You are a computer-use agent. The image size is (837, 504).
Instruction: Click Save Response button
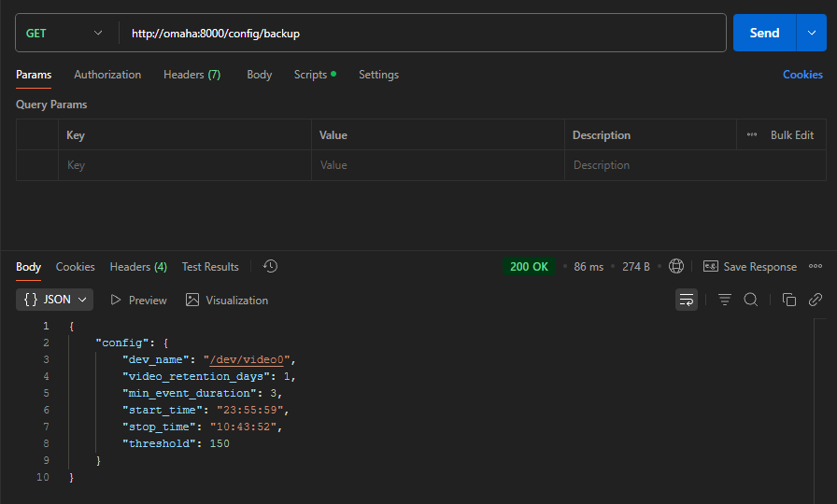(750, 267)
